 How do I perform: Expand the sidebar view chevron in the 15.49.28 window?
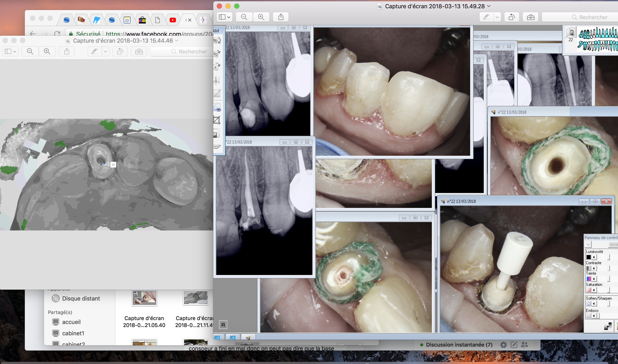pos(229,17)
